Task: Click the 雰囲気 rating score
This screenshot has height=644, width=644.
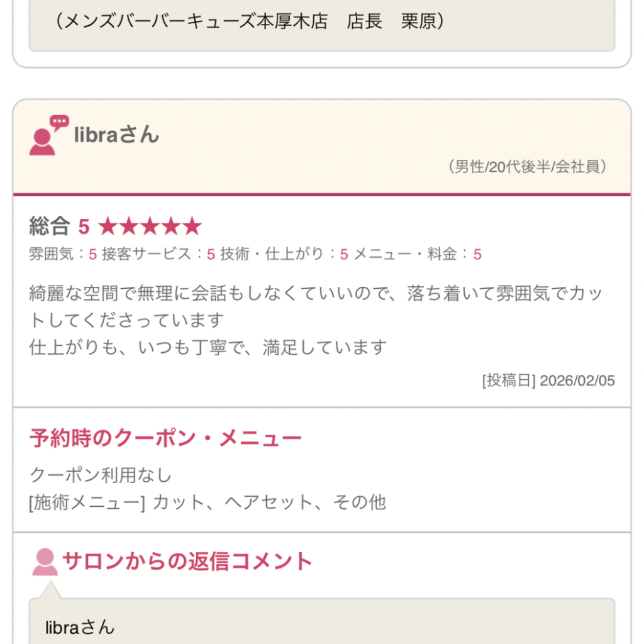Action: pos(92,254)
